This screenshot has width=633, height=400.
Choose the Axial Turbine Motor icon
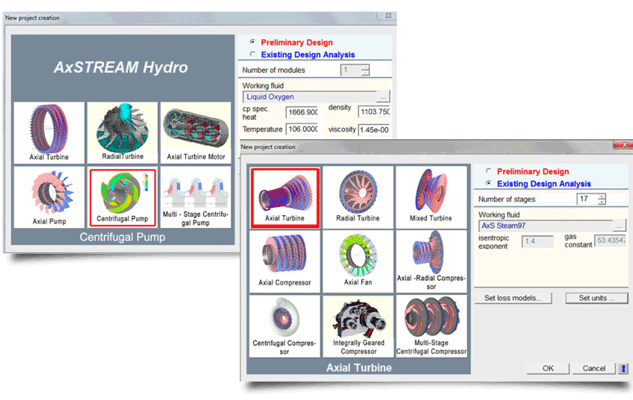(196, 132)
